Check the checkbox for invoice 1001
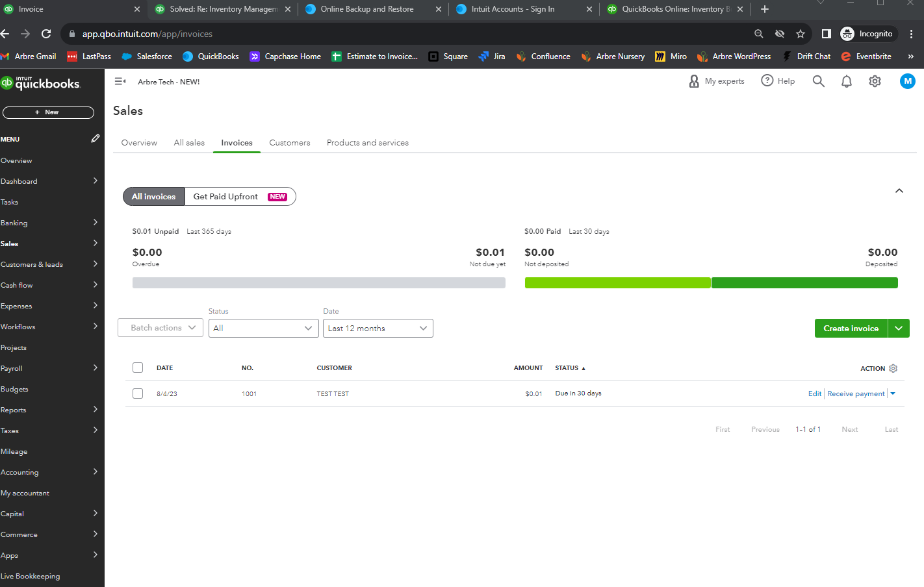 coord(137,393)
